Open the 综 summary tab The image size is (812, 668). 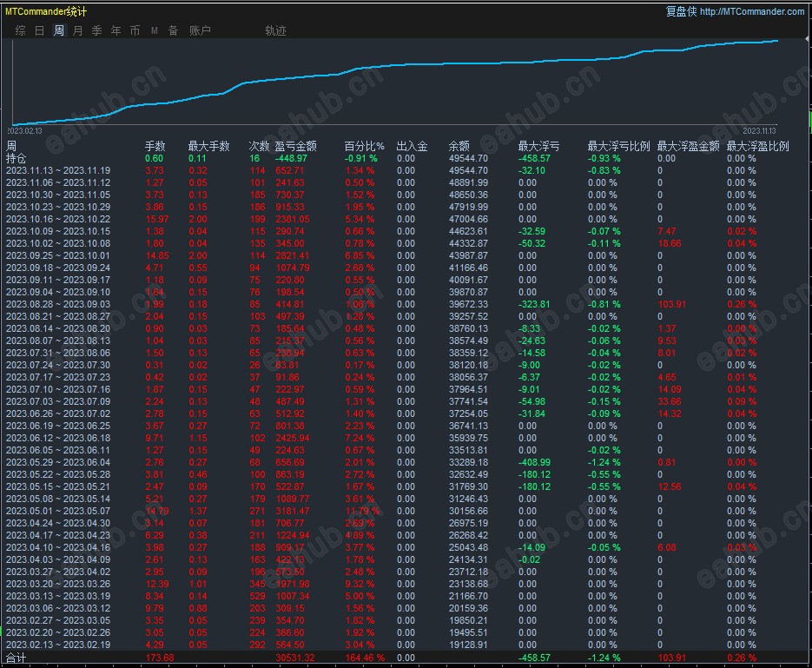point(20,30)
